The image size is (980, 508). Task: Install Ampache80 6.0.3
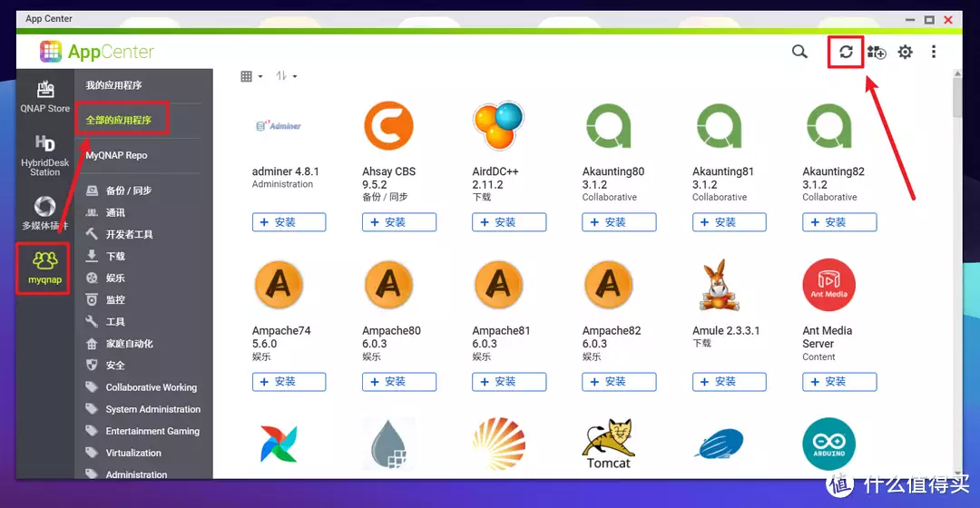(x=398, y=381)
